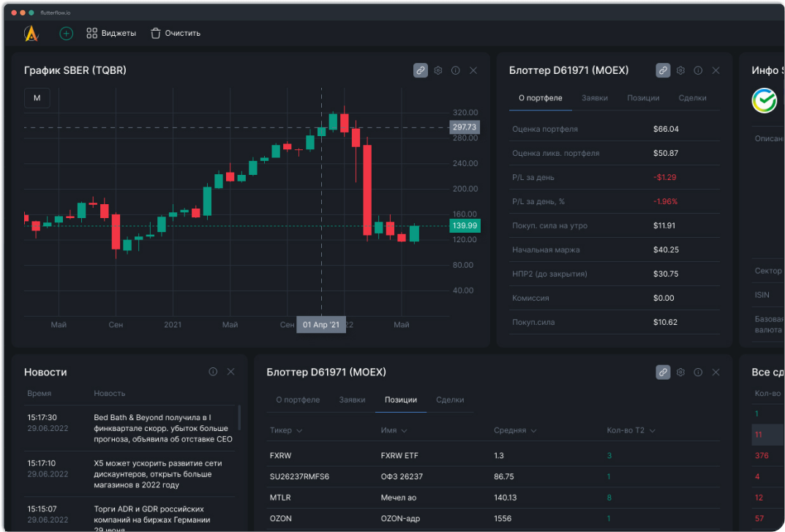
Task: Click the P/L за день value -$1.29
Action: pyautogui.click(x=664, y=177)
